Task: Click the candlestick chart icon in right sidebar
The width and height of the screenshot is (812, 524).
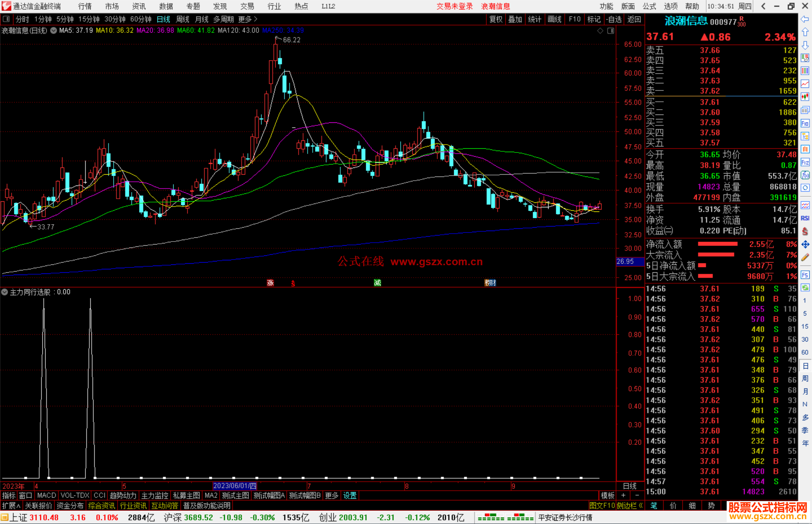Action: click(805, 97)
